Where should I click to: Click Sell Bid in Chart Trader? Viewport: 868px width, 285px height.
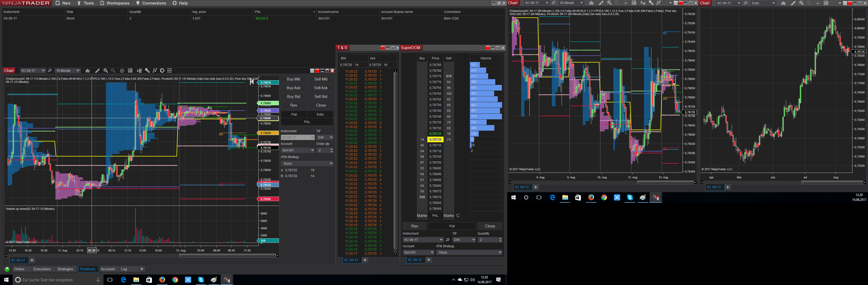[x=321, y=97]
